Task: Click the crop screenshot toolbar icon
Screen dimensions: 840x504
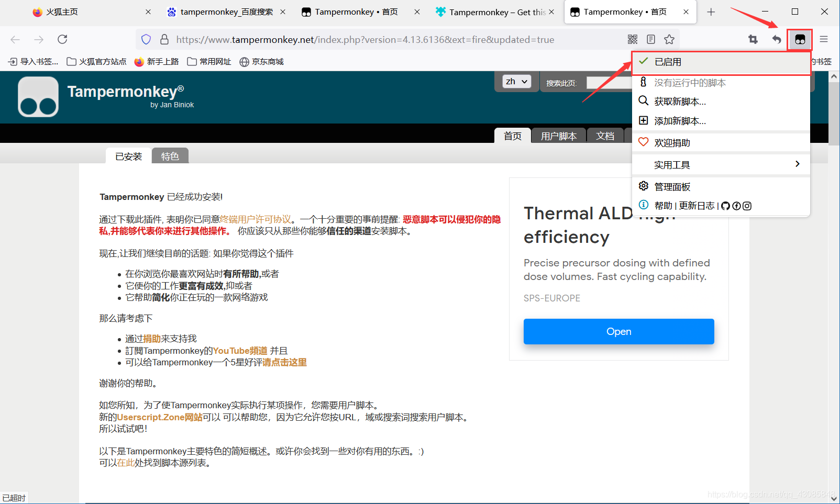Action: coord(753,39)
